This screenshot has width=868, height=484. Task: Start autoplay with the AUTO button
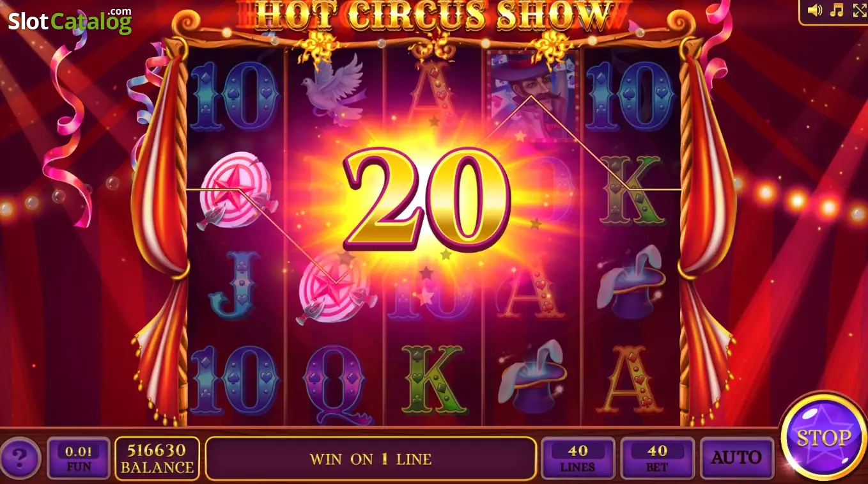click(736, 458)
